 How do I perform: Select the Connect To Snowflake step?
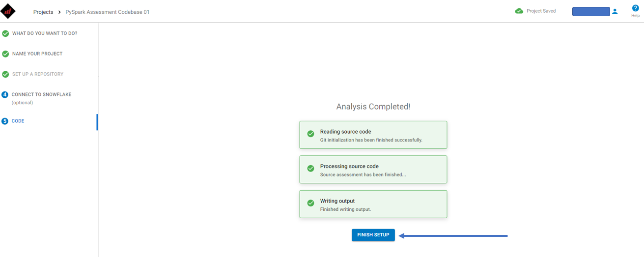click(x=42, y=94)
